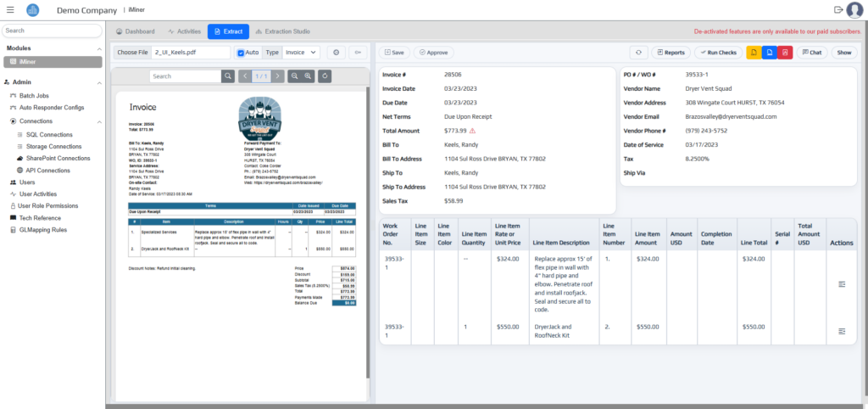Open the user profile avatar
The height and width of the screenshot is (409, 868).
pos(854,10)
